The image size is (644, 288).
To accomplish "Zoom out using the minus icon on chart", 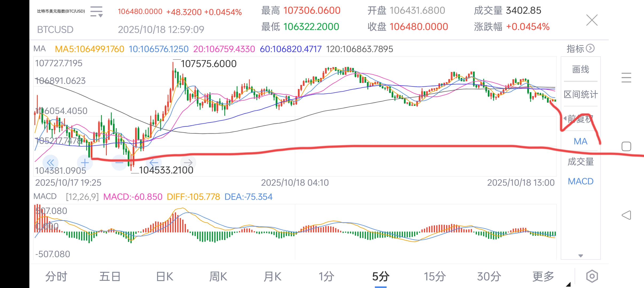I will pos(119,162).
